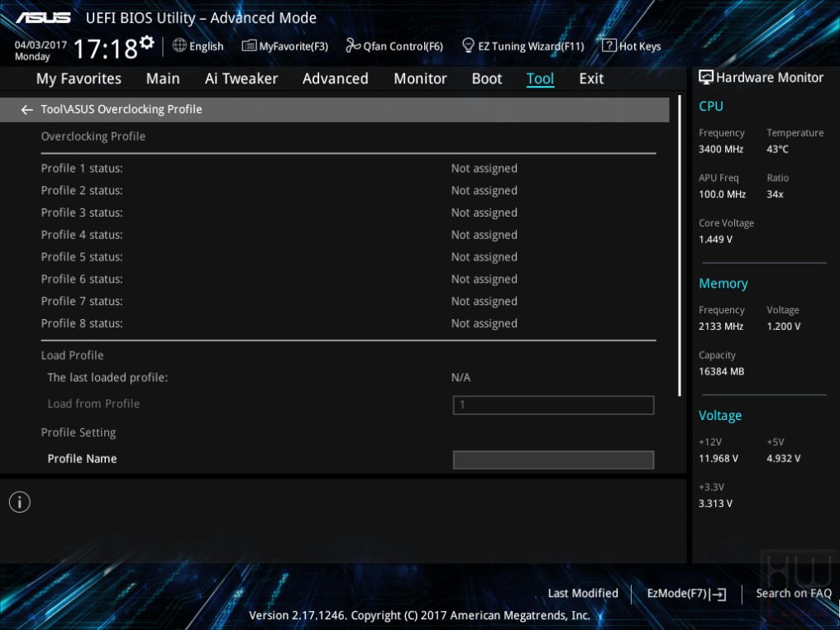Click the back arrow to leave Overclocking Profile
Screen dimensions: 840x630
pyautogui.click(x=26, y=110)
